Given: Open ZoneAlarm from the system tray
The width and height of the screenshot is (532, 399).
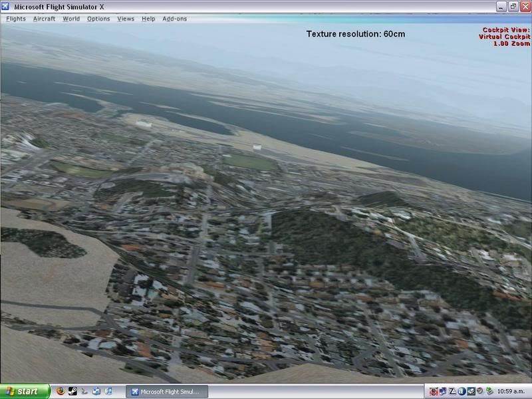Looking at the screenshot, I should point(452,391).
